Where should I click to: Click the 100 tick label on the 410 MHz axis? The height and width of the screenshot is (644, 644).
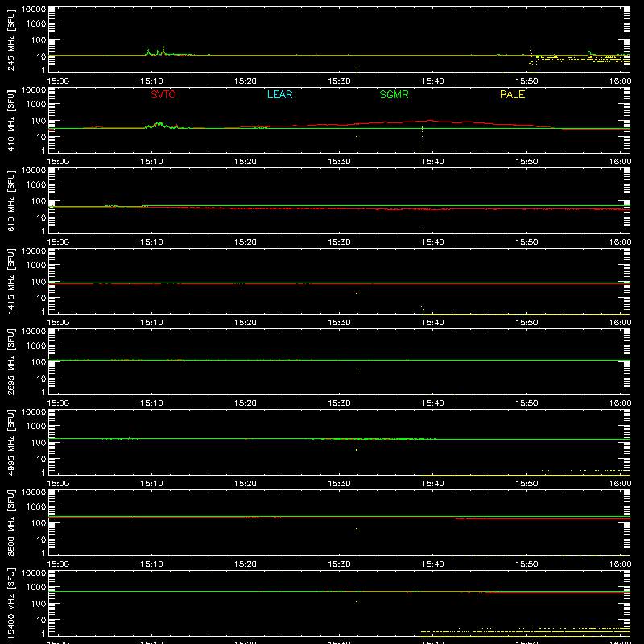(39, 121)
